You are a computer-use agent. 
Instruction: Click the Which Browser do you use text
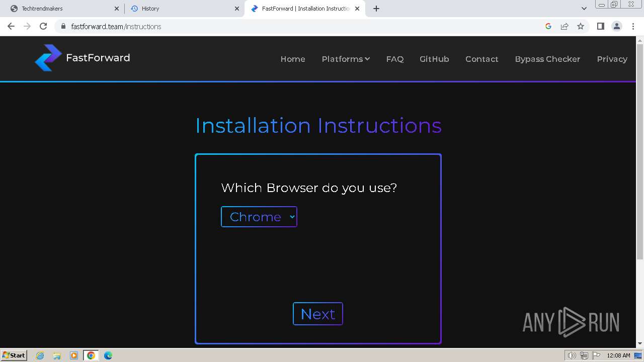pos(309,188)
